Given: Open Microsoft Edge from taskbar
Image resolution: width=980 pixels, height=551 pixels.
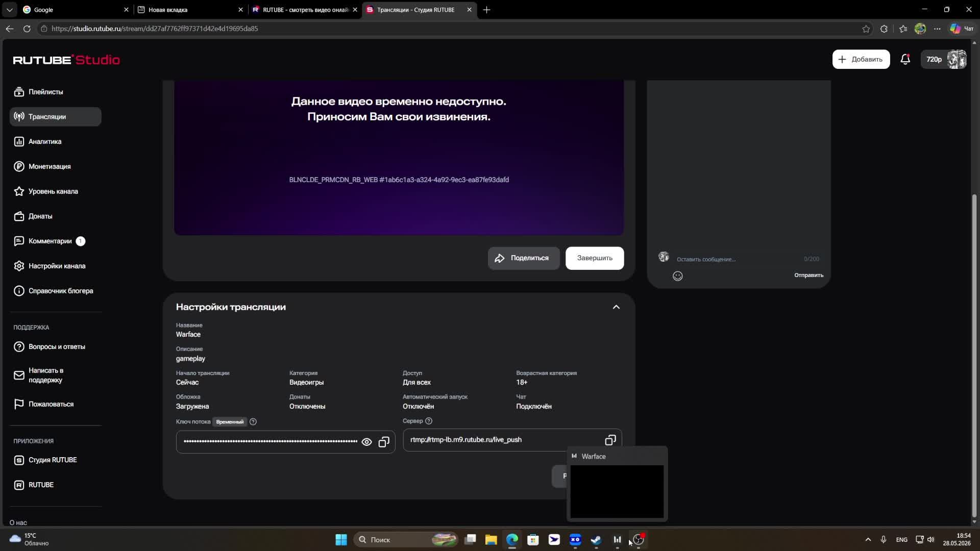Looking at the screenshot, I should pos(512,540).
